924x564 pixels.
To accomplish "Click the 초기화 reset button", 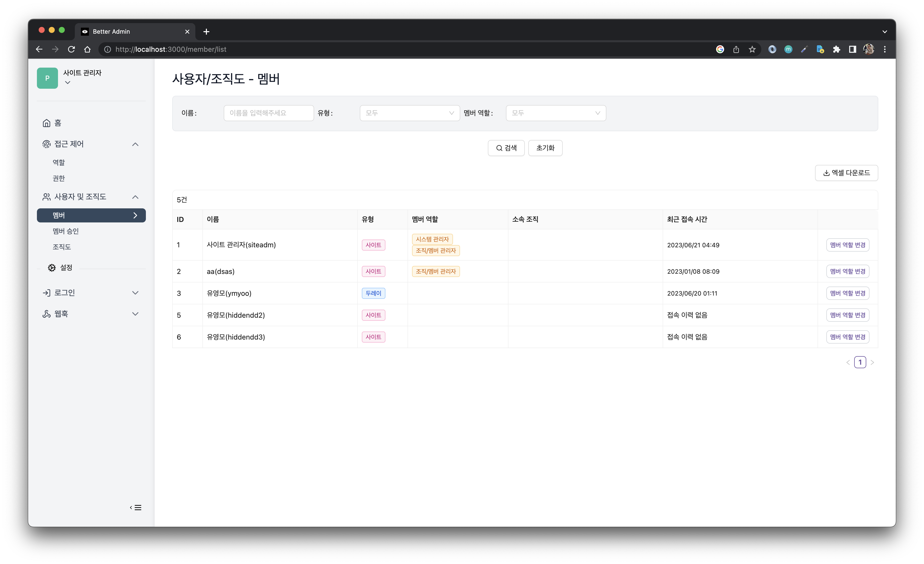I will (545, 148).
